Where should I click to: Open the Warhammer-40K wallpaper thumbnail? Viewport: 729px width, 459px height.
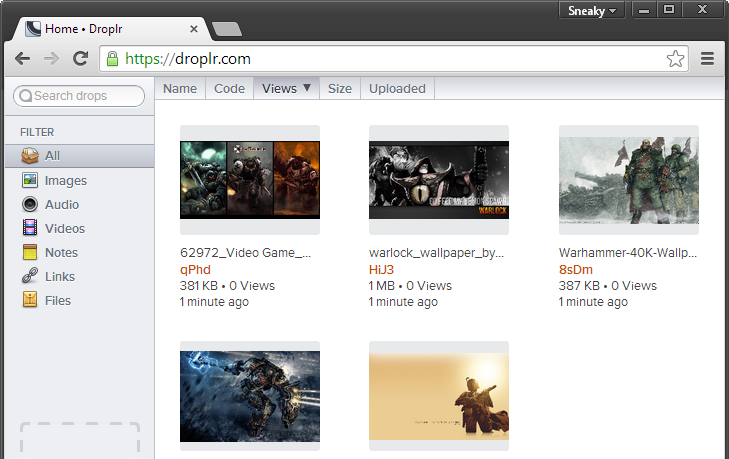628,178
